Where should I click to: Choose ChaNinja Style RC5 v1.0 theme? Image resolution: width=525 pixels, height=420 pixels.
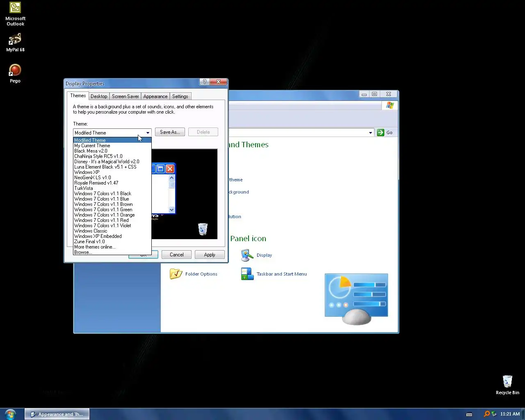pos(112,156)
